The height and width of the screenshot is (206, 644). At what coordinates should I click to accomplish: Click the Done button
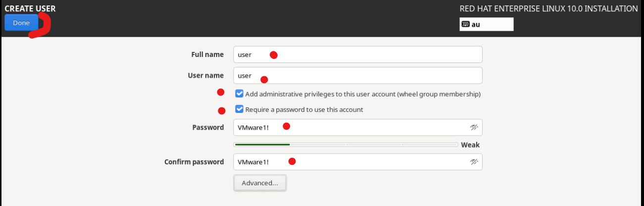21,23
